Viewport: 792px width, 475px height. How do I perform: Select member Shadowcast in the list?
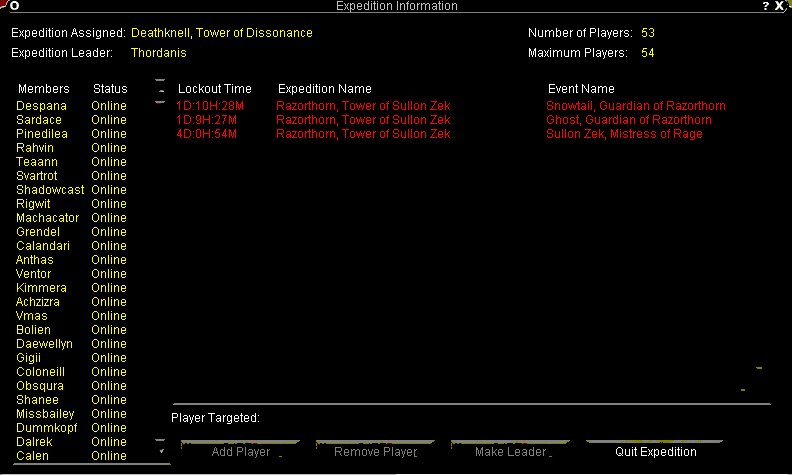coord(50,190)
